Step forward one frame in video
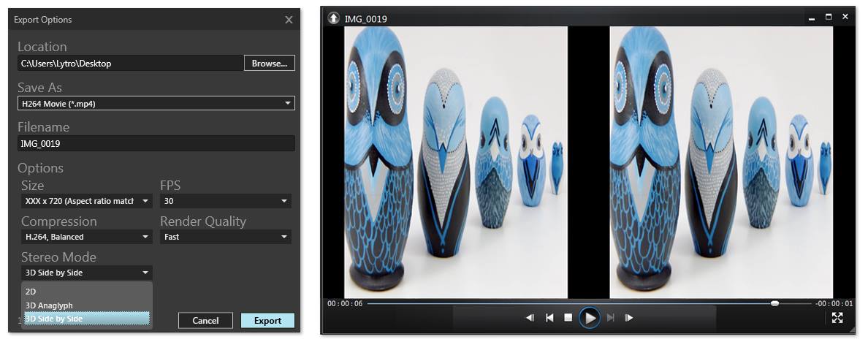The image size is (868, 342). tap(628, 318)
